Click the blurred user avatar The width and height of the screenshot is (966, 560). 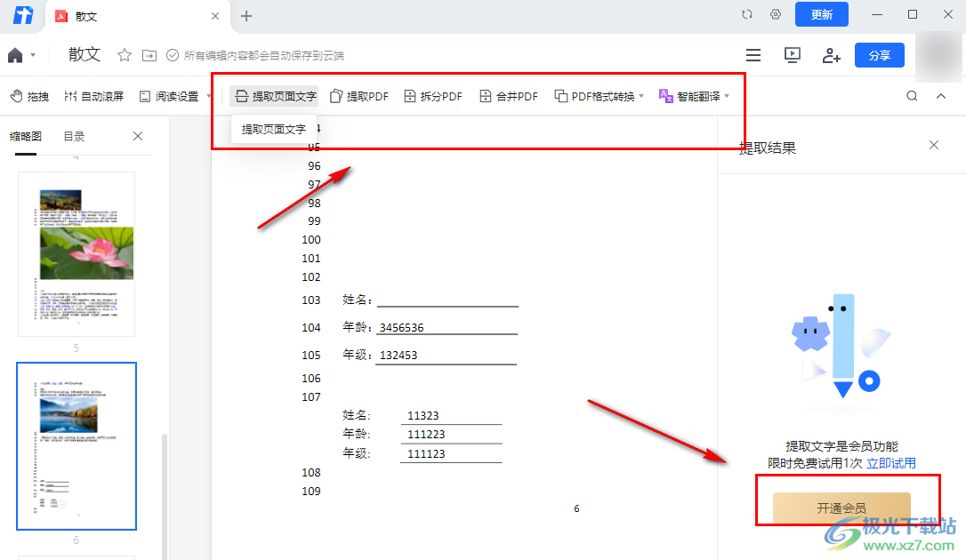click(939, 56)
